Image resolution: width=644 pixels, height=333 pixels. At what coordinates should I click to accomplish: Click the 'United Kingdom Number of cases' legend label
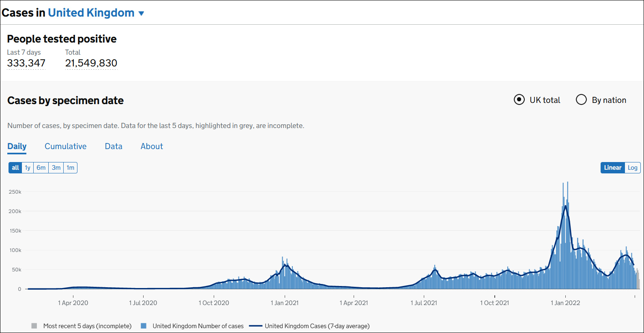click(x=198, y=326)
